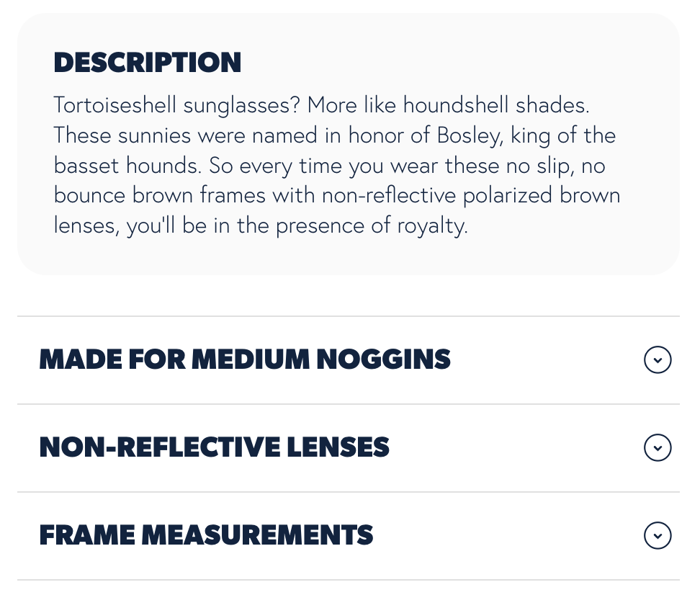Click the word "houndshell" in first sentence
Screen dimensions: 700x595
point(456,105)
